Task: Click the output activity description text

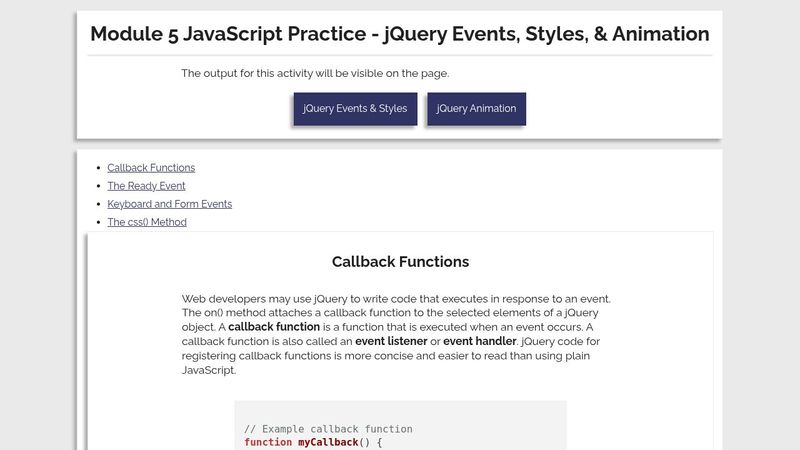Action: coord(315,73)
